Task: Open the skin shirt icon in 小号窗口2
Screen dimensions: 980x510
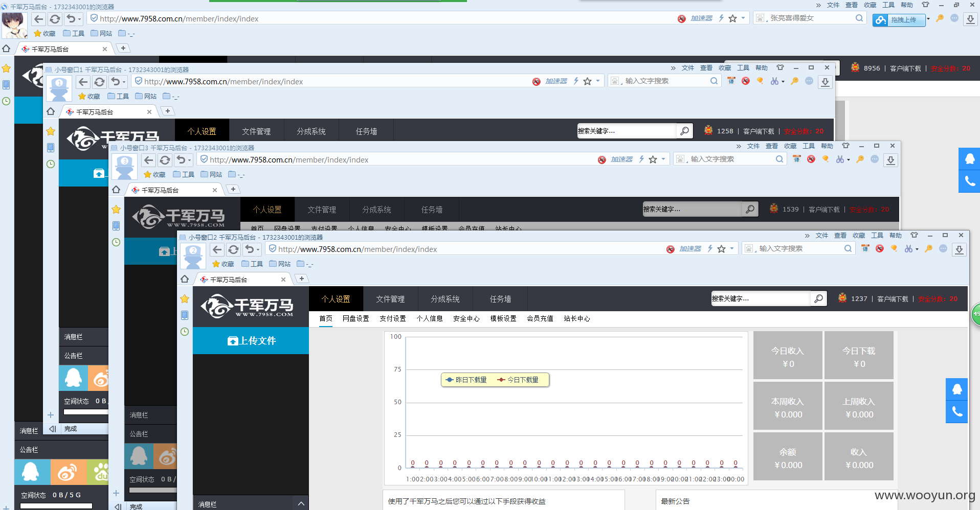Action: (x=914, y=236)
